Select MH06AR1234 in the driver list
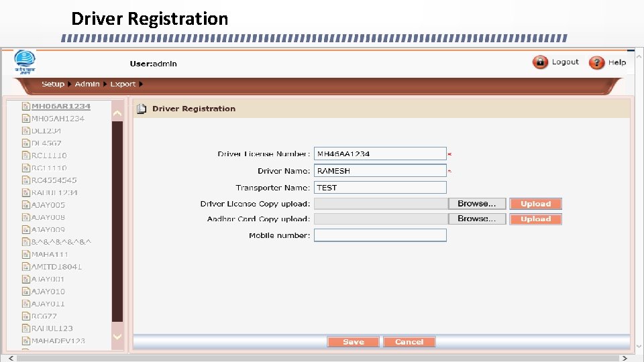The width and height of the screenshot is (644, 362). coord(61,107)
